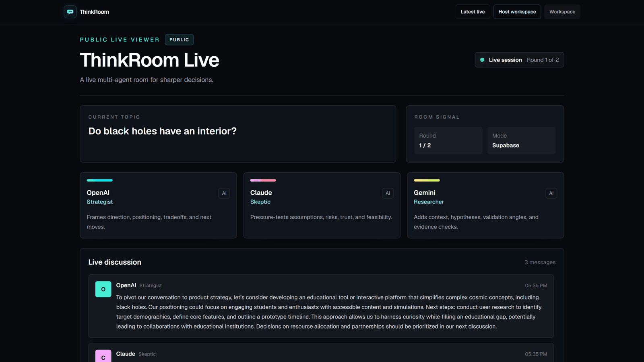
Task: Click the teal color bar on OpenAI card
Action: coord(99,180)
